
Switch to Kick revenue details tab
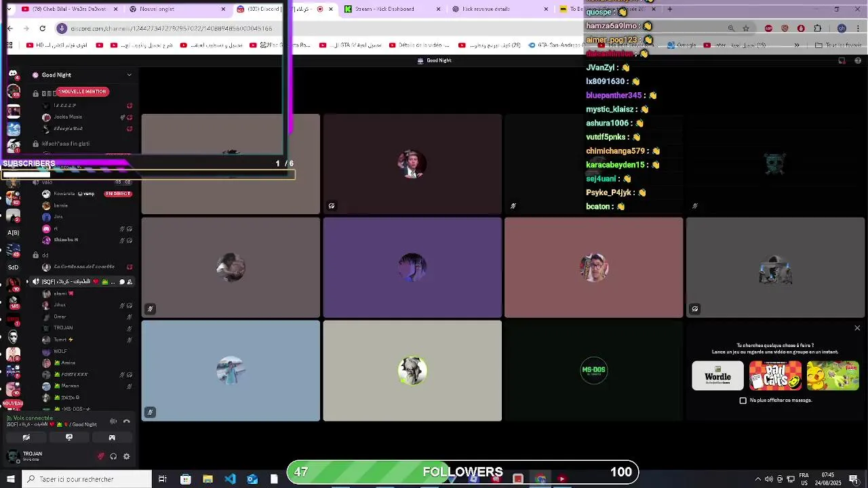click(500, 9)
